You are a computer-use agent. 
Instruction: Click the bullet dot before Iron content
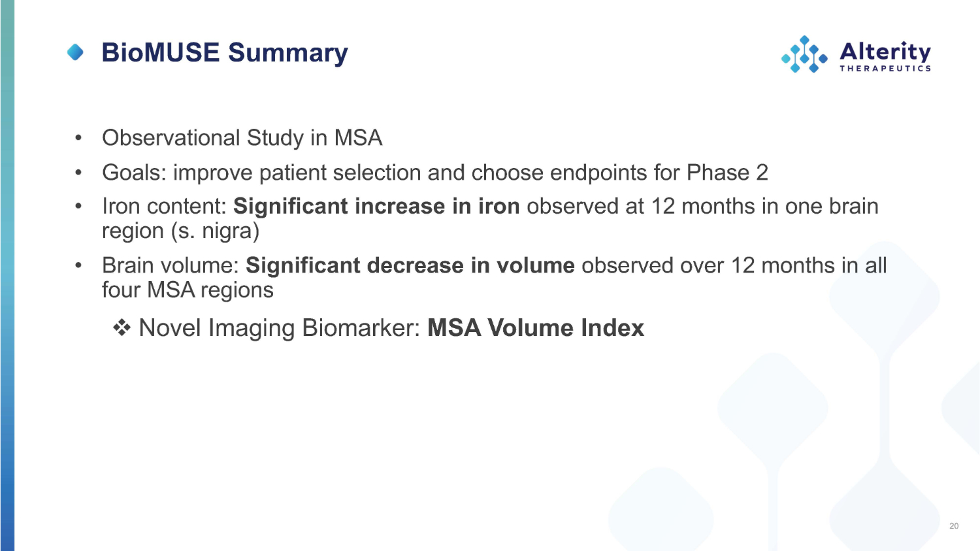point(78,207)
